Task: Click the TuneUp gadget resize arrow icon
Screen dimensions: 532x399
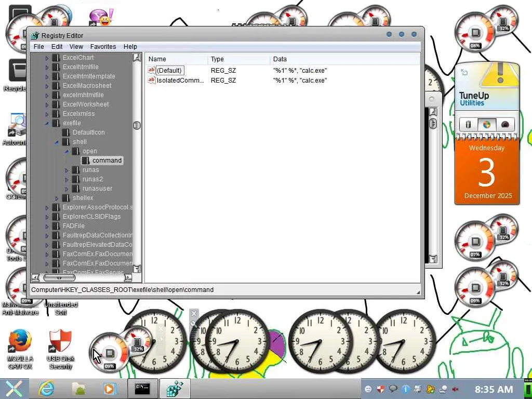Action: (464, 72)
